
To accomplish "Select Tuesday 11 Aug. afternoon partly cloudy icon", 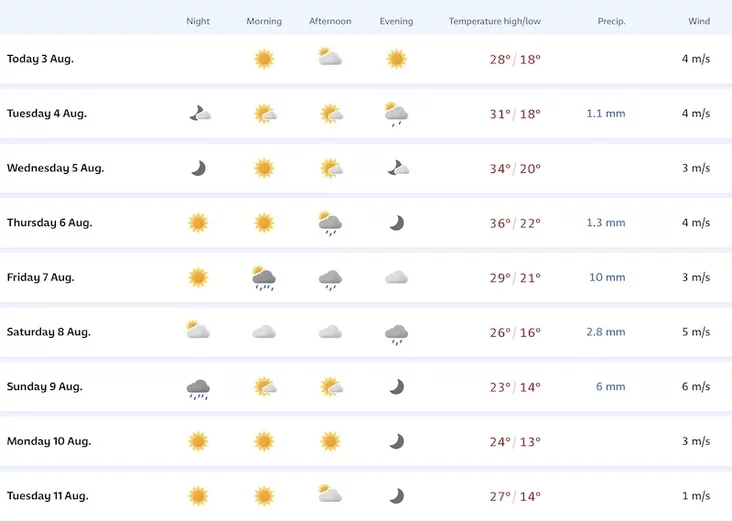I will point(330,493).
